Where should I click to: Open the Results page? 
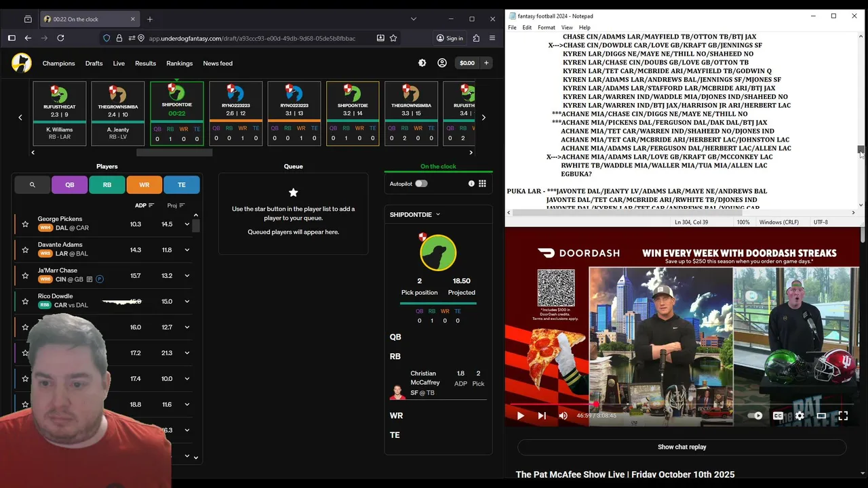pyautogui.click(x=146, y=63)
